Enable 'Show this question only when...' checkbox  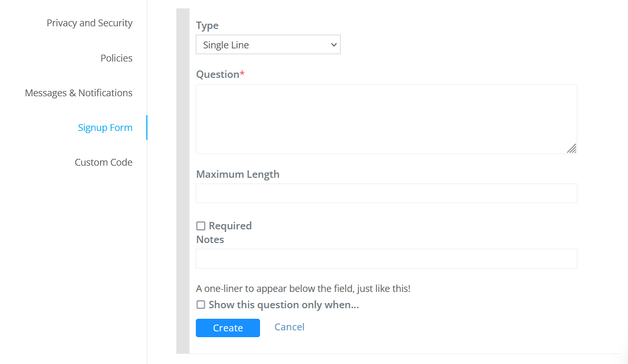[x=201, y=305]
